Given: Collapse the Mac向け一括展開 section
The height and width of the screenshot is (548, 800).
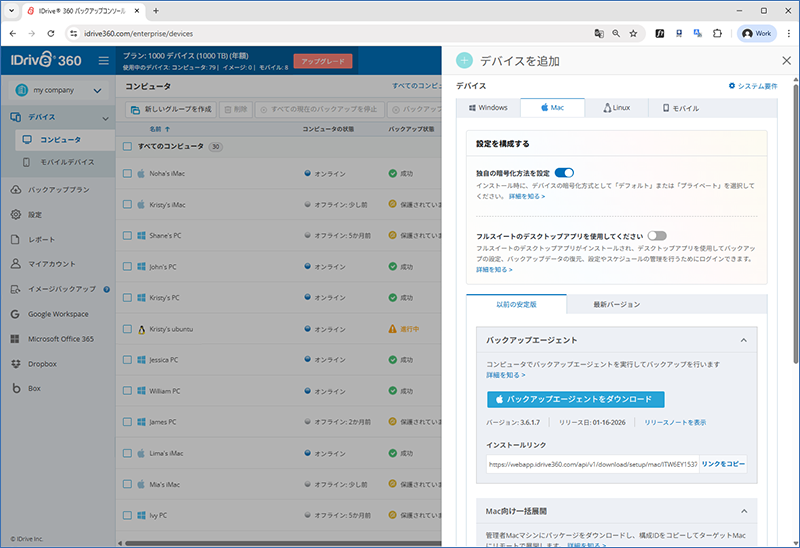Looking at the screenshot, I should point(743,511).
